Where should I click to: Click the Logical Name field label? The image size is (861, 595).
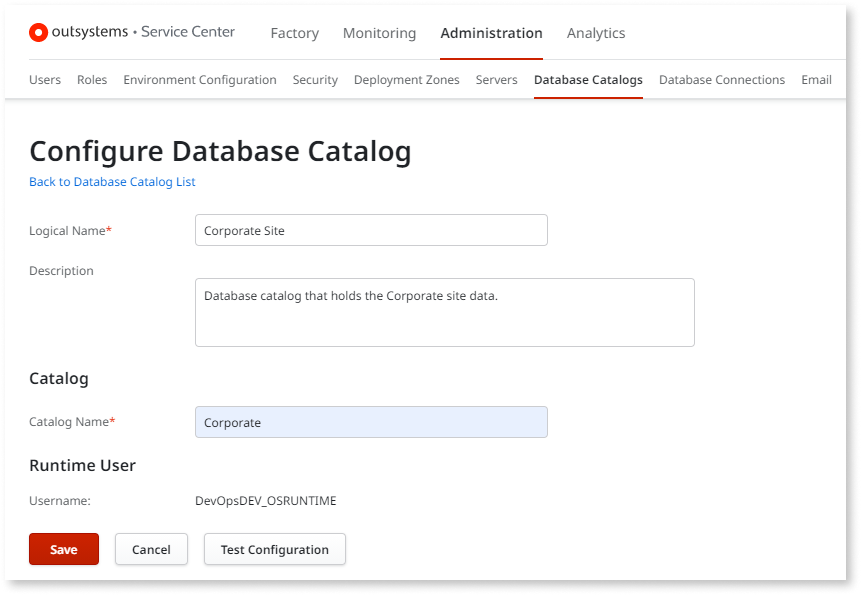pyautogui.click(x=70, y=231)
